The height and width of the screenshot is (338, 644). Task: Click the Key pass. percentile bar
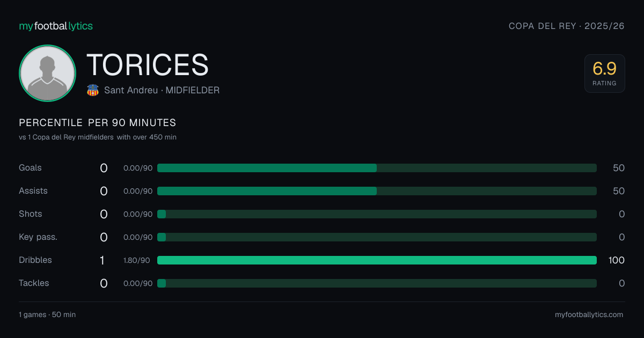tap(377, 237)
